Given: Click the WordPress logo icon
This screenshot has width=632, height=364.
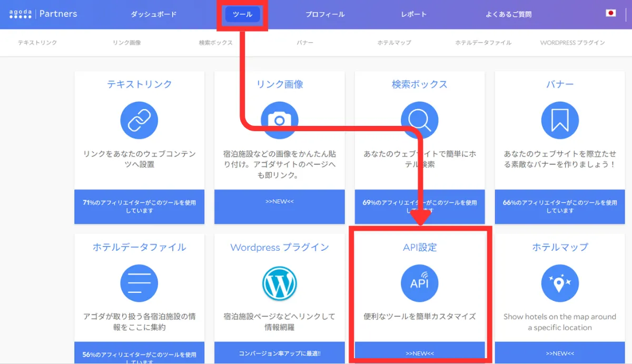Looking at the screenshot, I should [x=280, y=283].
